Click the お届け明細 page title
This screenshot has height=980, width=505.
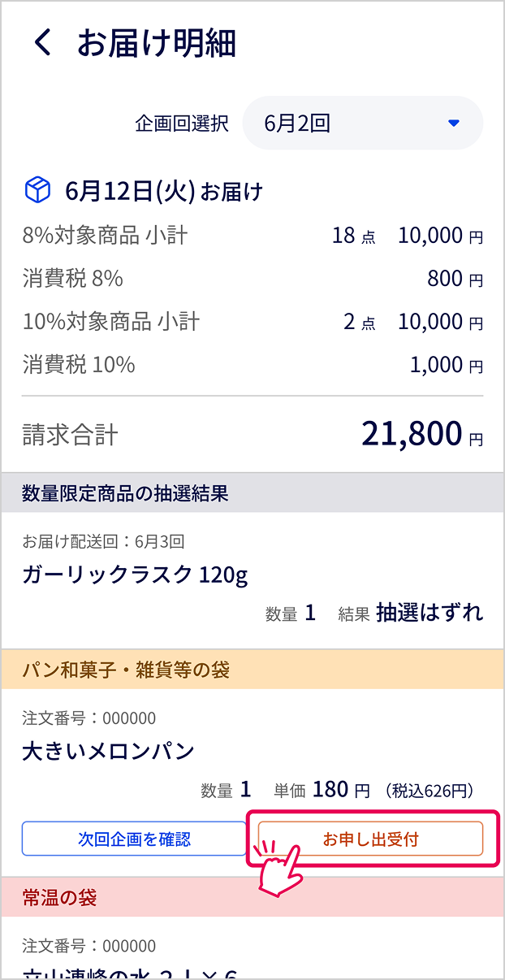(156, 42)
